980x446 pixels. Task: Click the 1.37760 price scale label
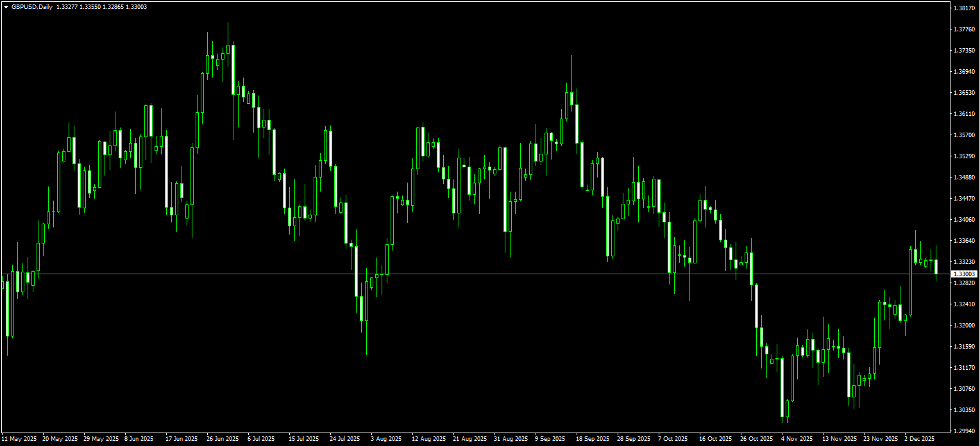[965, 29]
